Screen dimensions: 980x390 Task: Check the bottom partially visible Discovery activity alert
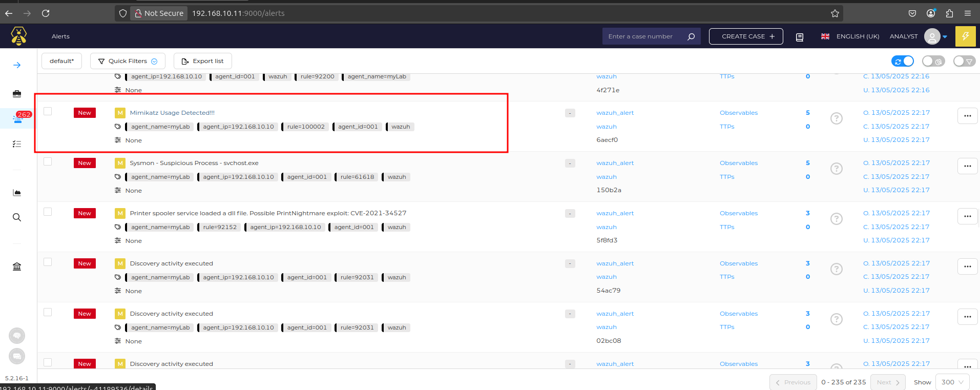[x=48, y=362]
